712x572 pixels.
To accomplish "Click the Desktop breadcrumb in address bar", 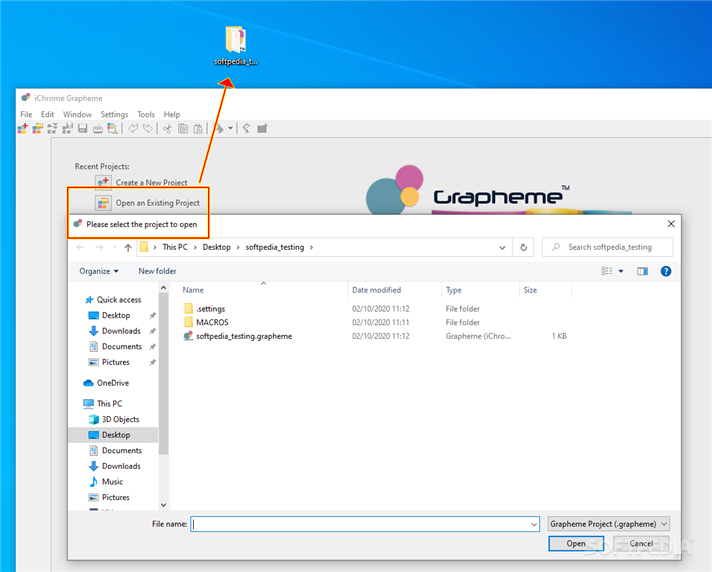I will [x=217, y=247].
